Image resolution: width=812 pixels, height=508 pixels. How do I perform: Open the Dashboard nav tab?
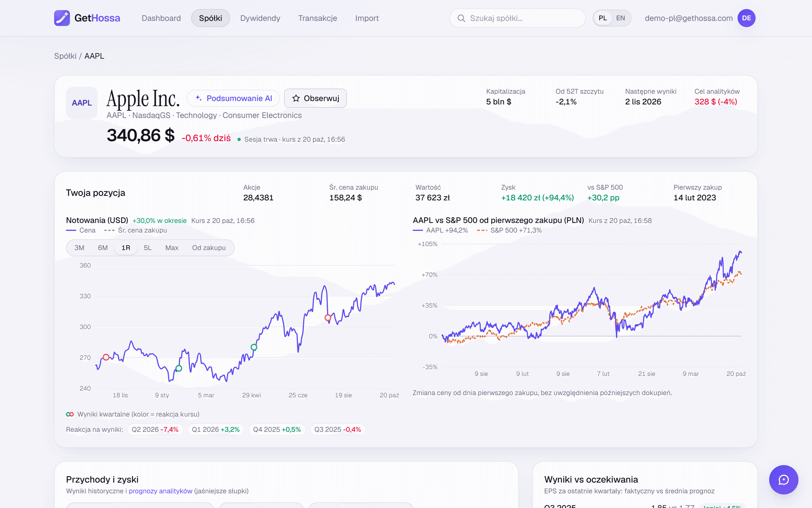click(161, 18)
